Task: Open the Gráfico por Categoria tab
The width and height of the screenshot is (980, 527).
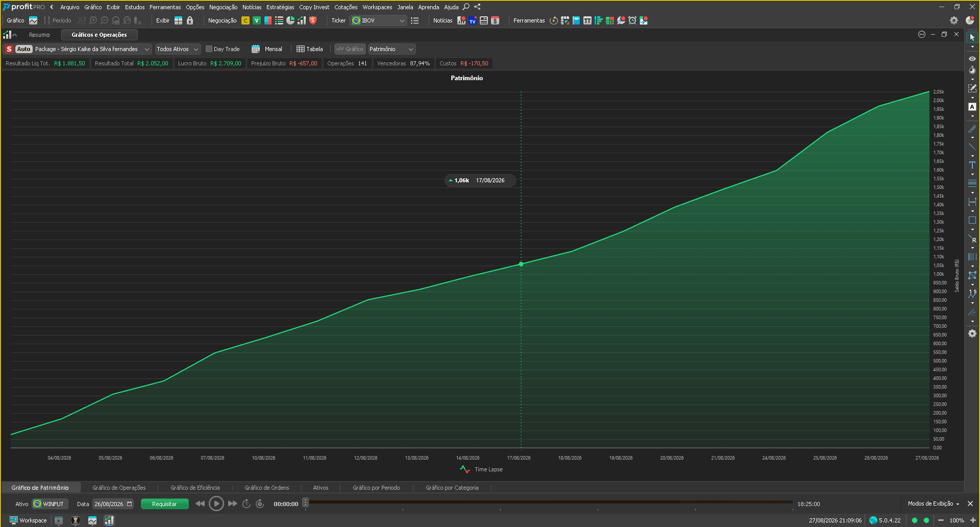Action: tap(452, 488)
